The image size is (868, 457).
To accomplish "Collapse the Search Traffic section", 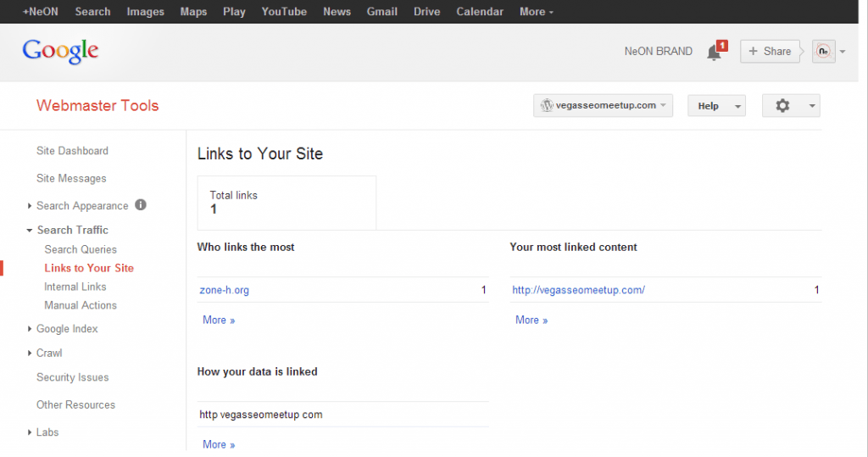I will [30, 231].
